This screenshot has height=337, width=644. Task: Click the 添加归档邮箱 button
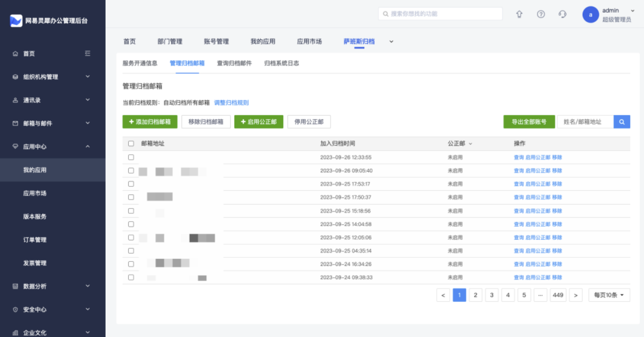tap(150, 122)
